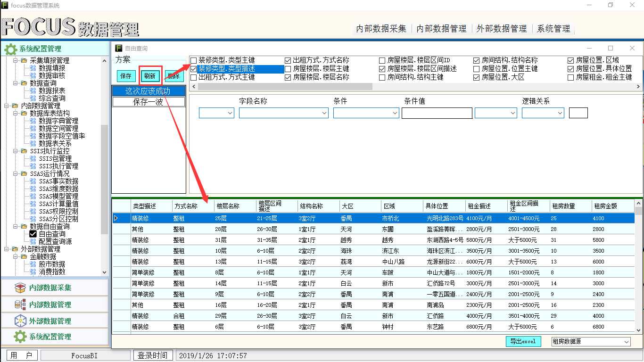This screenshot has height=362, width=644.
Task: Uncheck 房屋楼层.楼层名称 checkbox
Action: click(x=288, y=77)
